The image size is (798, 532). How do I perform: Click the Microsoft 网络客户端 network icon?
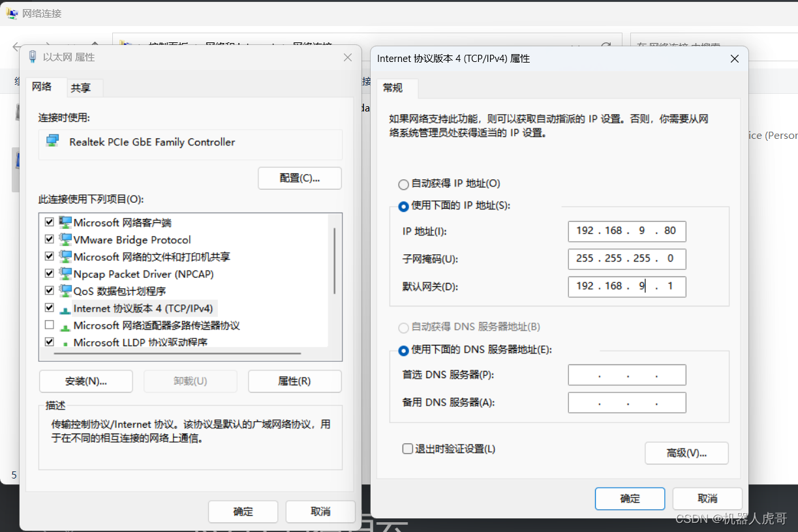coord(65,222)
